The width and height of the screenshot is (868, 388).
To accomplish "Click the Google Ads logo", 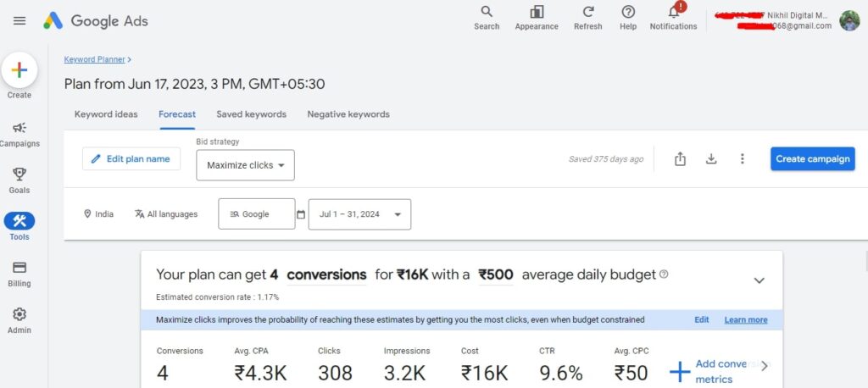I will pyautogui.click(x=96, y=21).
